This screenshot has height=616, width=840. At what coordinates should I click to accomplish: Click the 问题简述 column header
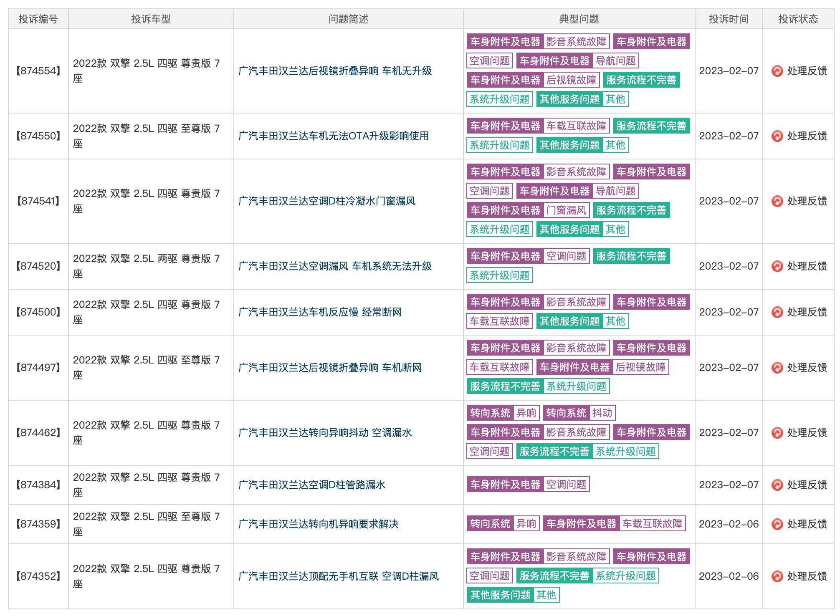(x=349, y=19)
